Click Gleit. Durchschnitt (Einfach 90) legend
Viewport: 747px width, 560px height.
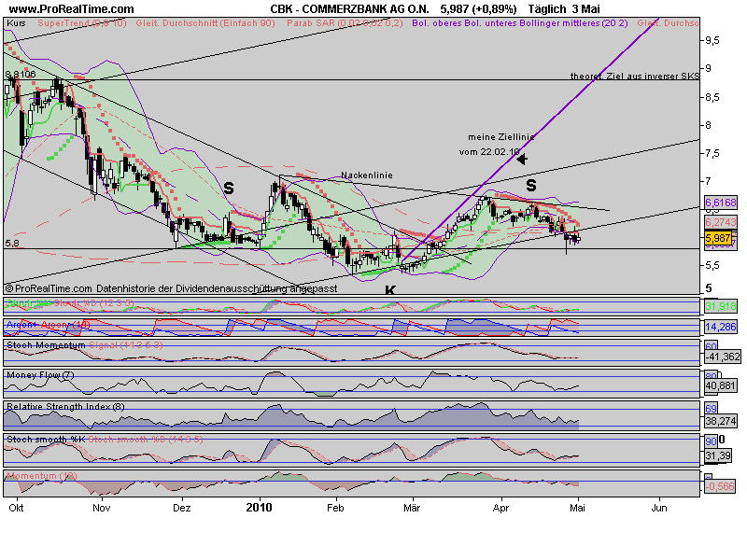tap(205, 22)
